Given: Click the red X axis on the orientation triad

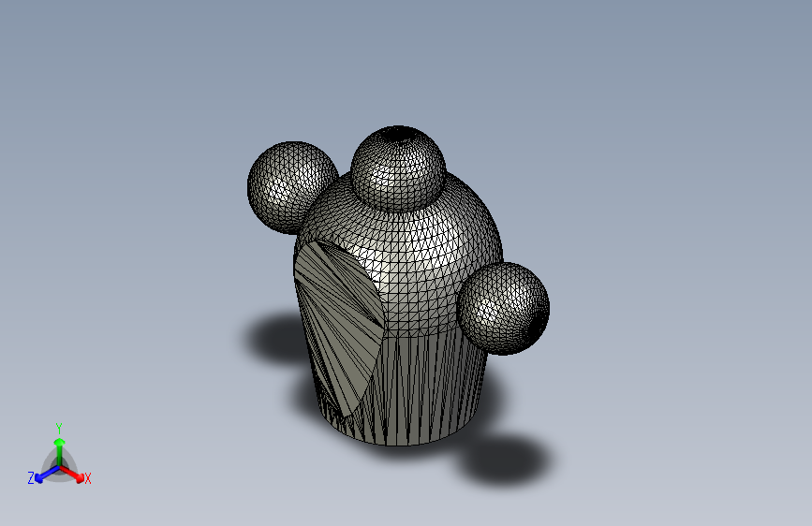Looking at the screenshot, I should click(72, 474).
